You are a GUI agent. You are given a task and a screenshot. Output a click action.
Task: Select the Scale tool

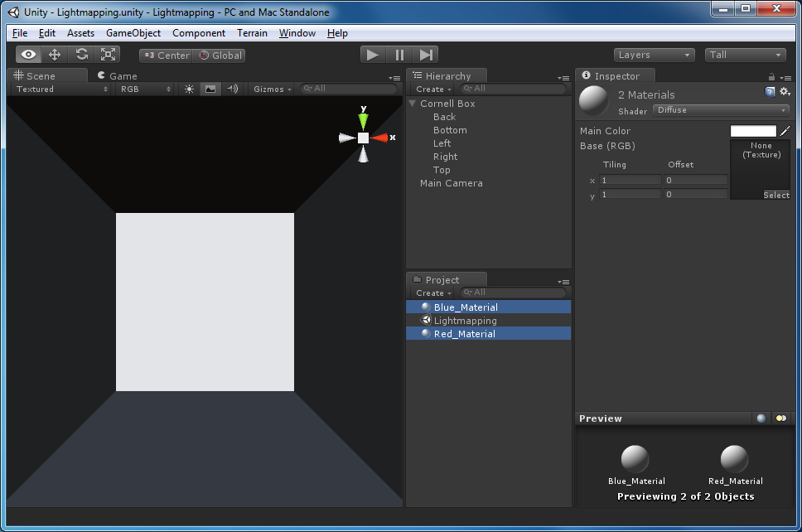(108, 55)
